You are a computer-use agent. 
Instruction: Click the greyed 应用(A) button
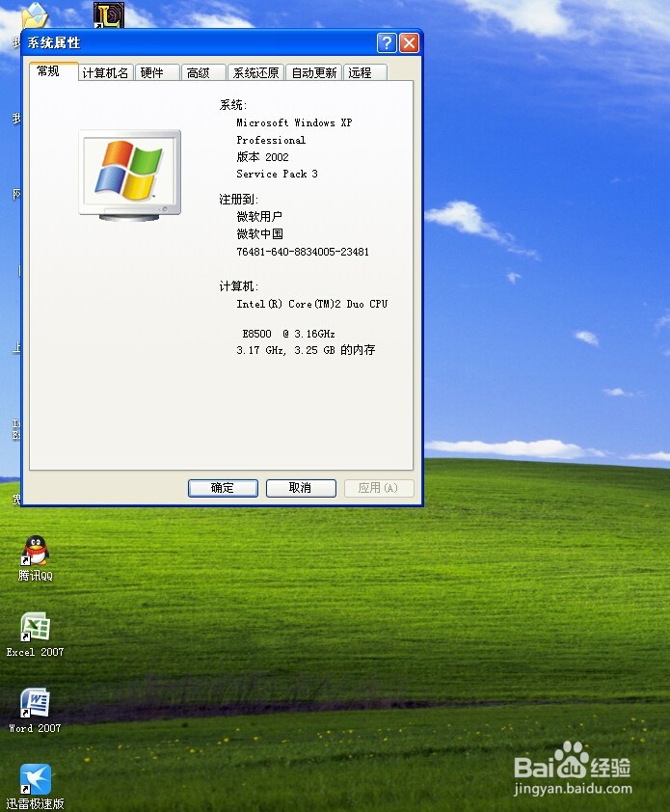click(x=379, y=488)
